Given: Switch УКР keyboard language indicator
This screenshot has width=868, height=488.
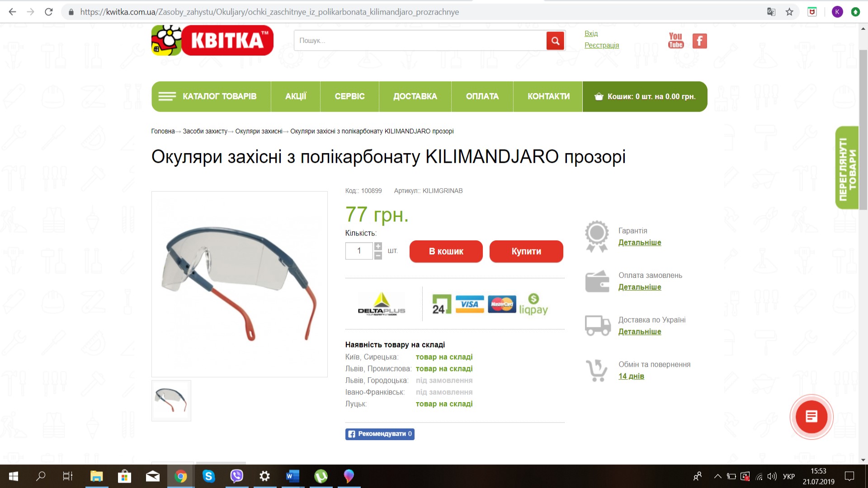Looking at the screenshot, I should click(789, 476).
